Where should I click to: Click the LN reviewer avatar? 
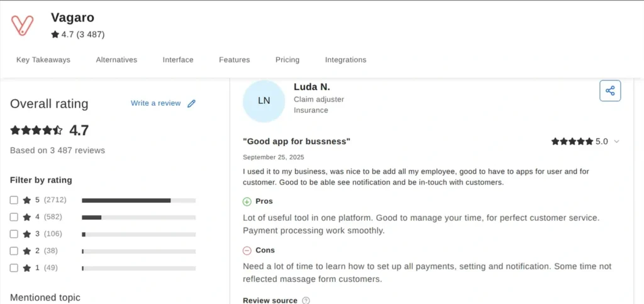264,101
